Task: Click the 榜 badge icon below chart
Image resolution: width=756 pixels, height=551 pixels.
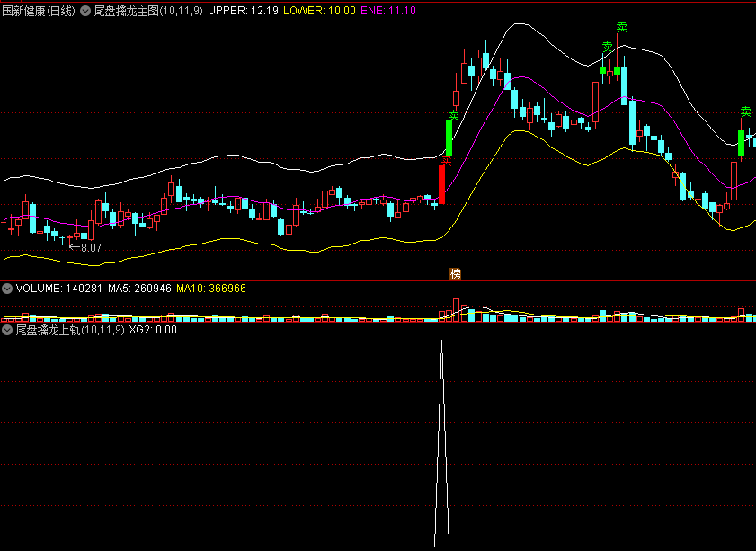Action: coord(455,274)
